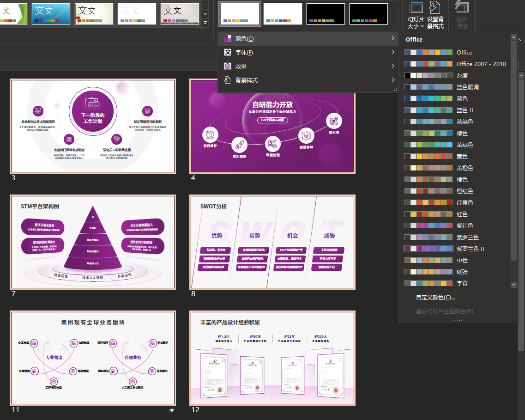Apply the beige 文文 theme with red accent
Screen dimensions: 525x420
94,14
